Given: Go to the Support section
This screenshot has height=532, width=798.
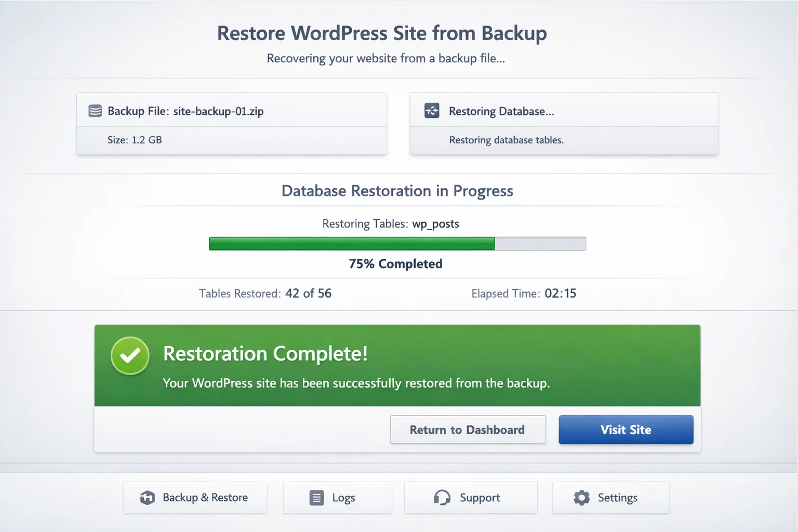Looking at the screenshot, I should click(471, 498).
